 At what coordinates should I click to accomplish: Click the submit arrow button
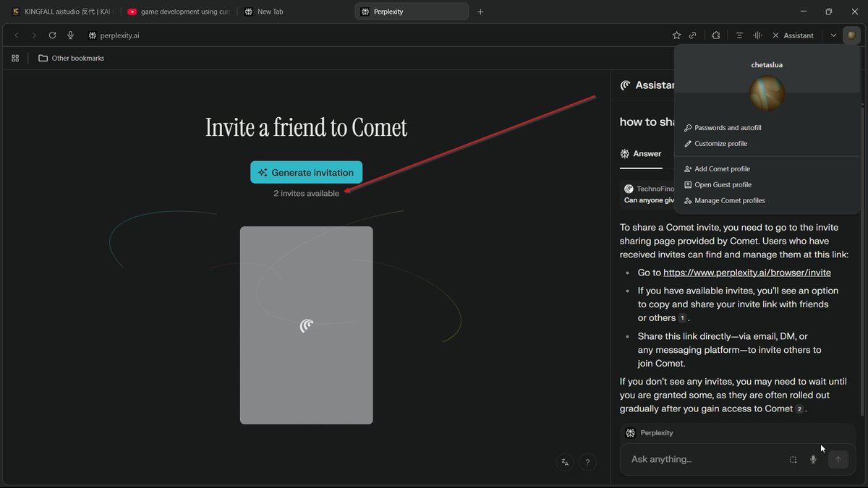click(x=838, y=459)
